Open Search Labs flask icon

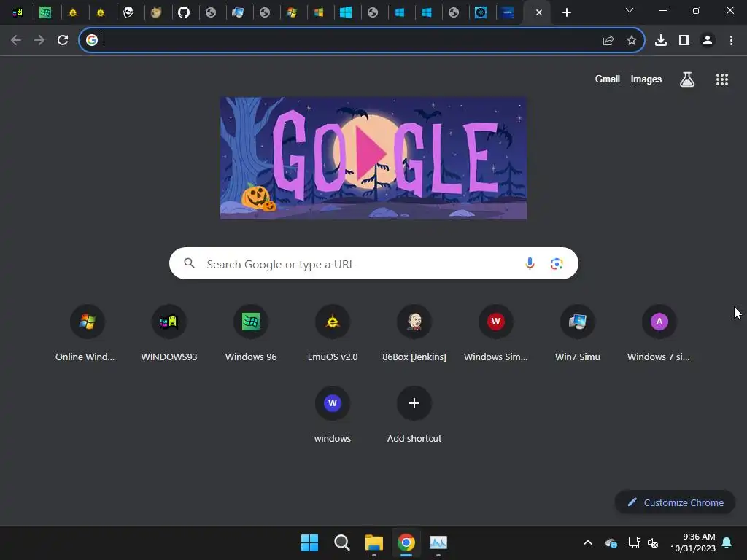click(686, 79)
